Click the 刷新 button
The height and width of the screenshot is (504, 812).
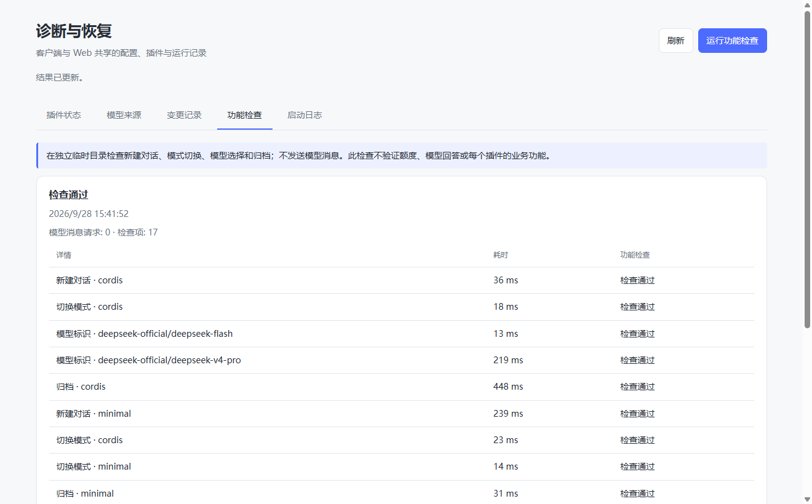coord(675,41)
